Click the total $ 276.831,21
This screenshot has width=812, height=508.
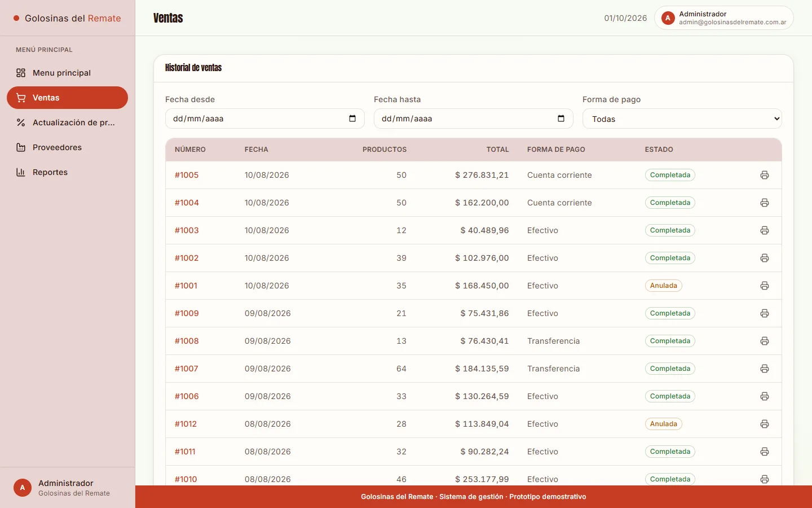482,175
